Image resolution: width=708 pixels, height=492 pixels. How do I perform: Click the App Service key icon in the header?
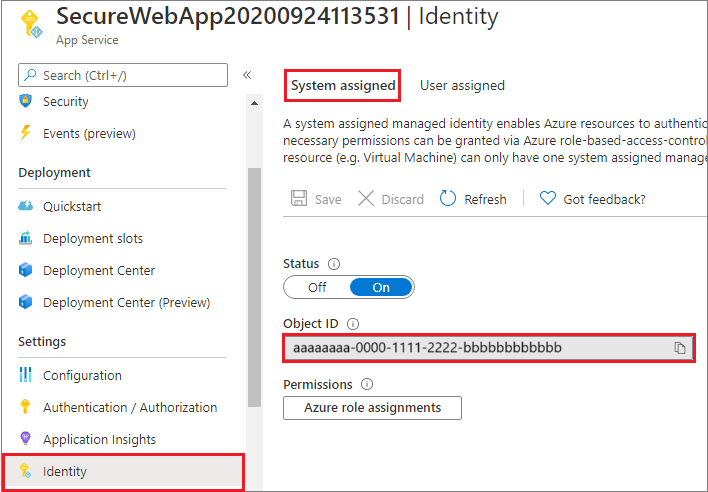click(x=32, y=24)
